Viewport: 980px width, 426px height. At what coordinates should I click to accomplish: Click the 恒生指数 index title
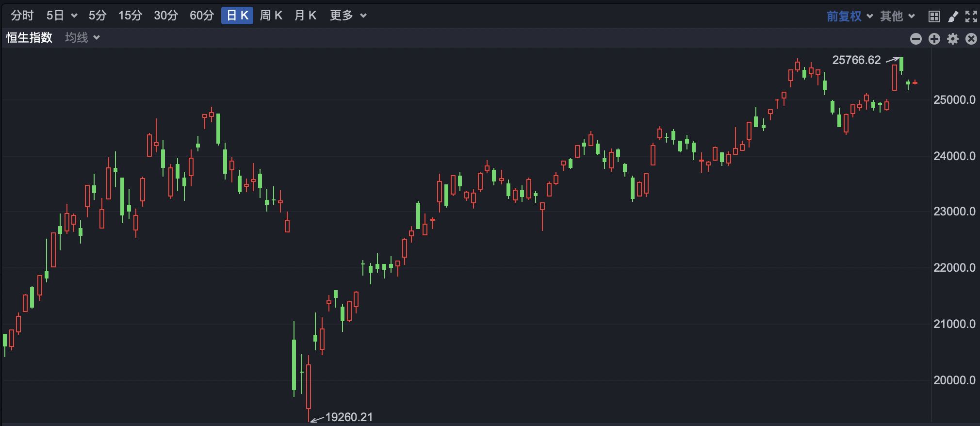[29, 38]
